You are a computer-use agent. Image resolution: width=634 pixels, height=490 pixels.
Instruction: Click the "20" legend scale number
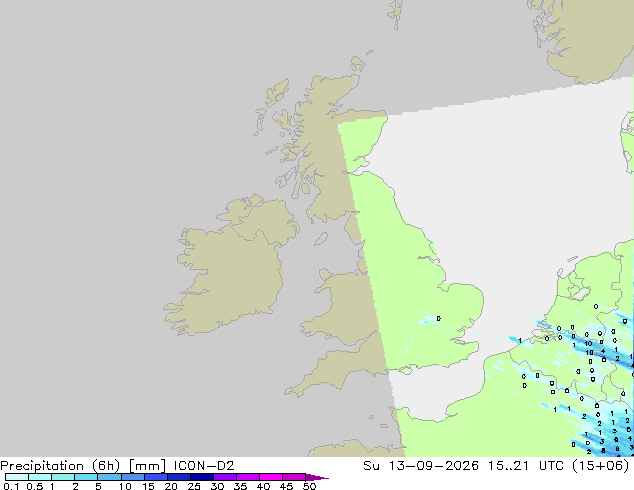[x=171, y=486]
